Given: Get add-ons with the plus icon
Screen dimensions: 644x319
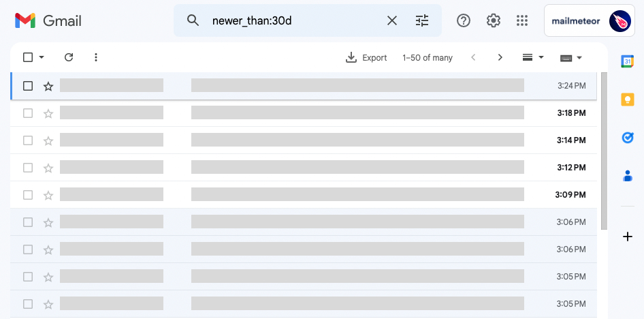Looking at the screenshot, I should point(627,237).
